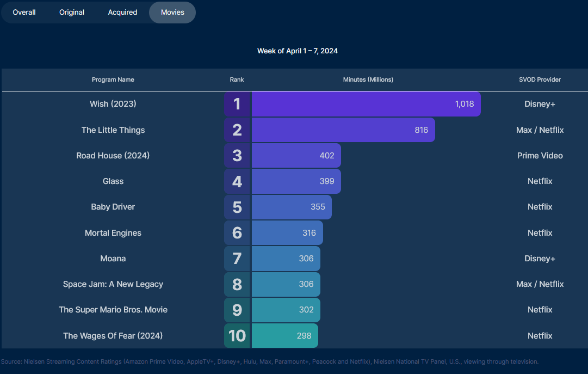This screenshot has height=374, width=588.
Task: Click the 1,018 minutes bar for Wish
Action: pyautogui.click(x=366, y=104)
